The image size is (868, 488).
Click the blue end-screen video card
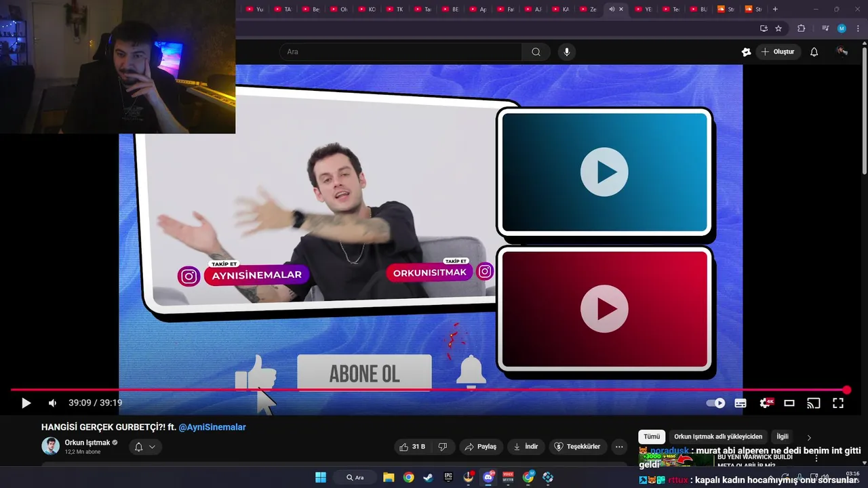coord(604,172)
